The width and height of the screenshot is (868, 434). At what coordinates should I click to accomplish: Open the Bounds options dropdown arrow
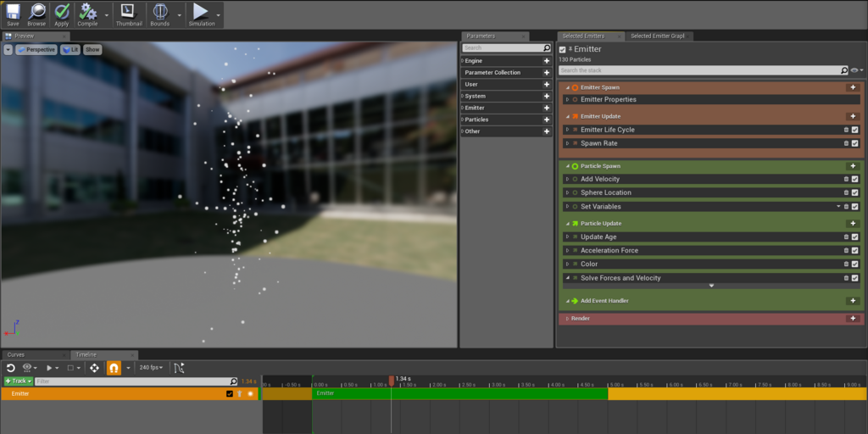point(180,15)
